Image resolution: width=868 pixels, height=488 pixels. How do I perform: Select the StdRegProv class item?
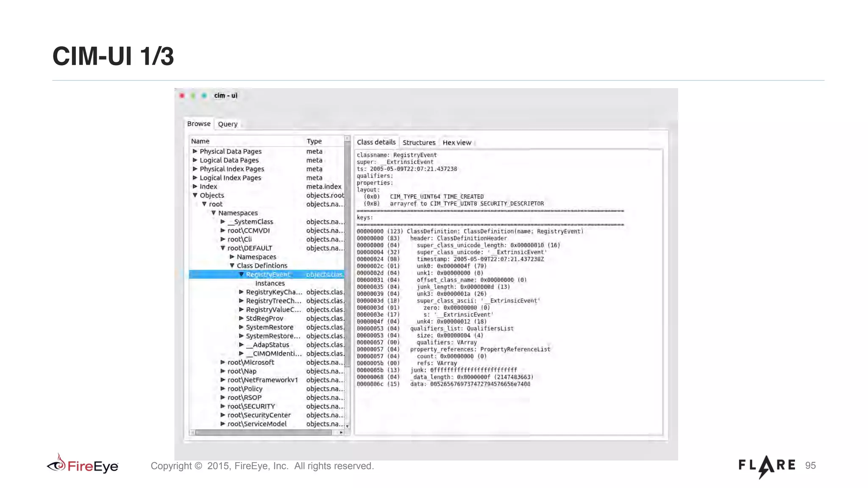[x=264, y=319]
